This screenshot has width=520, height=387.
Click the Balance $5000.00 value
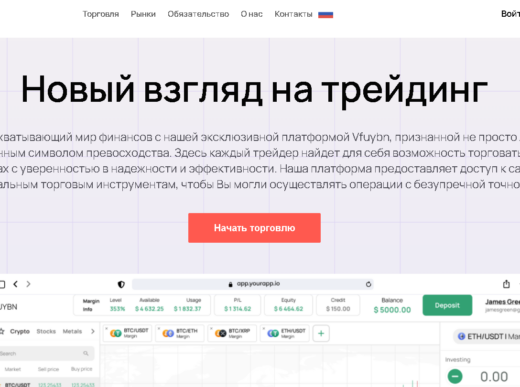pos(392,310)
